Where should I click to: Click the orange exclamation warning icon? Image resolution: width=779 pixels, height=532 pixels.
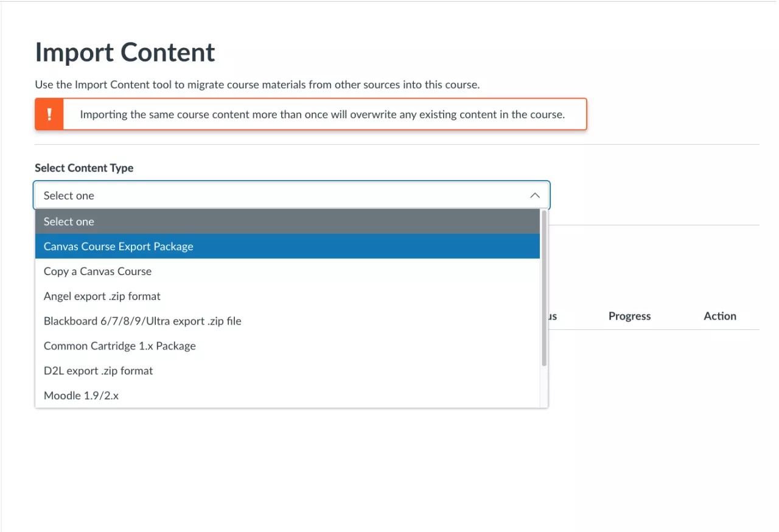(49, 114)
